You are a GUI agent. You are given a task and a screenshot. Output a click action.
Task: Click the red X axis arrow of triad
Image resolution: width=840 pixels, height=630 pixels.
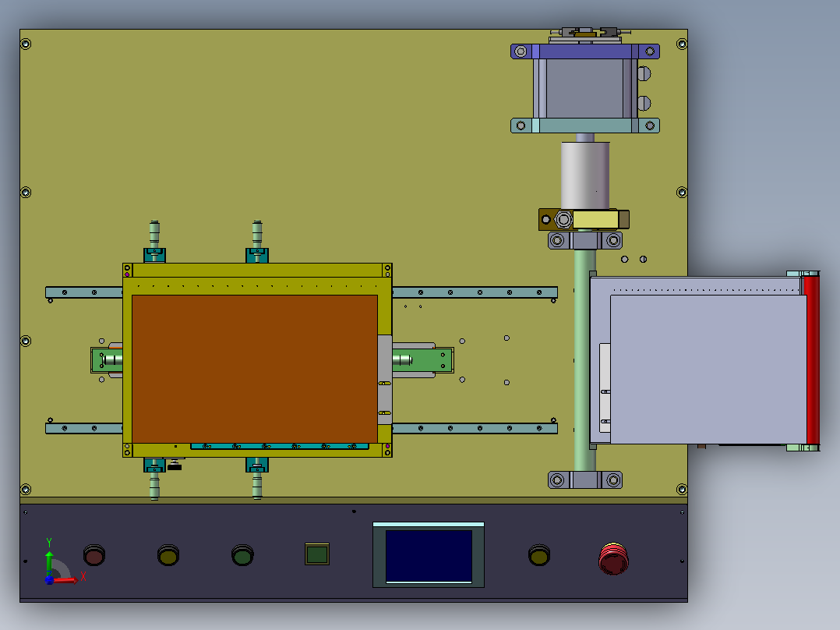[x=66, y=579]
